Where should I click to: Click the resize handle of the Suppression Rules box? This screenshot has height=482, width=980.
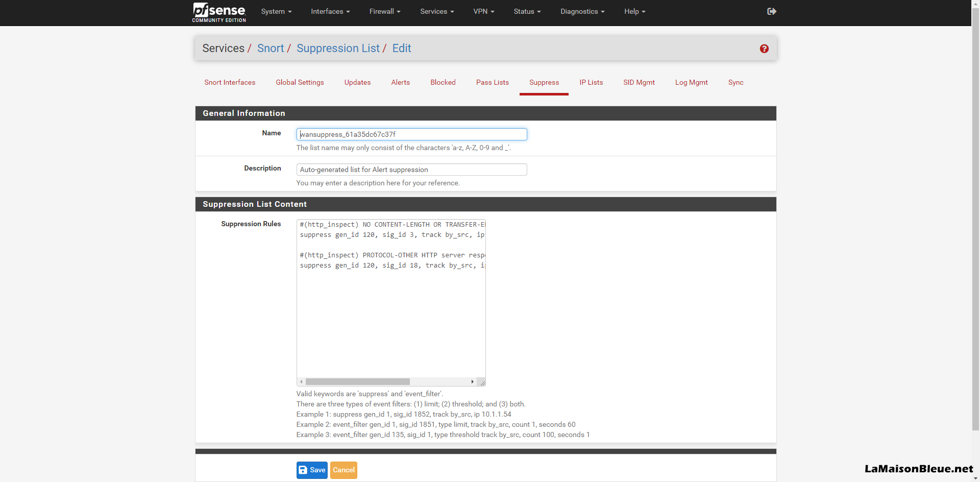tap(482, 382)
